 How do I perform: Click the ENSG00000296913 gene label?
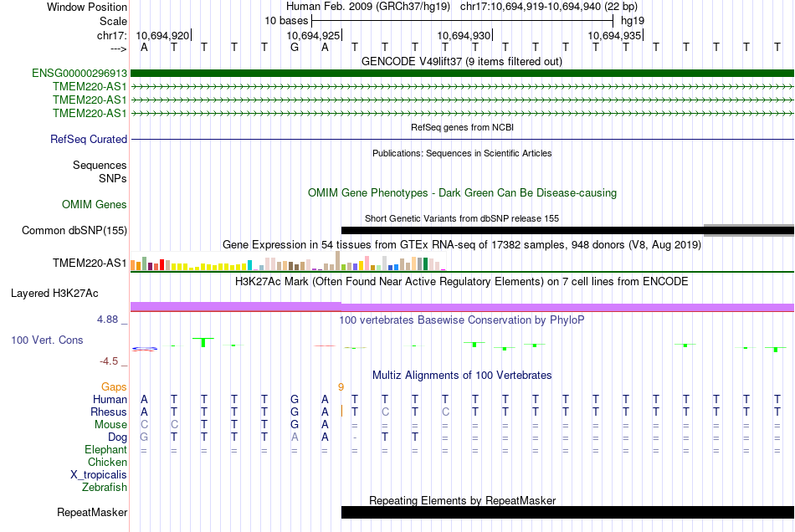click(79, 74)
